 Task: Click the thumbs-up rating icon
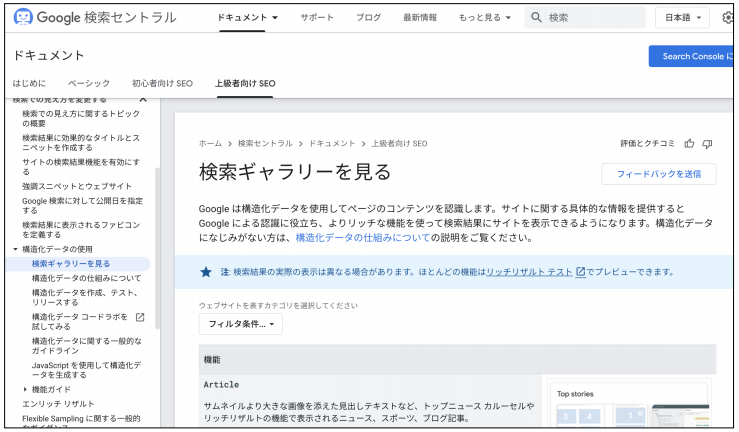(x=689, y=144)
